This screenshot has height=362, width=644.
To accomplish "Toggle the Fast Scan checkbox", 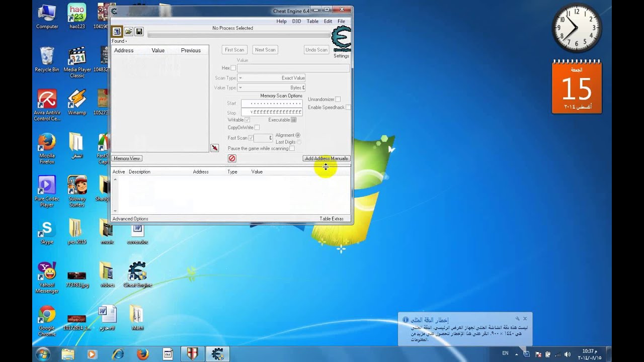I will (251, 138).
